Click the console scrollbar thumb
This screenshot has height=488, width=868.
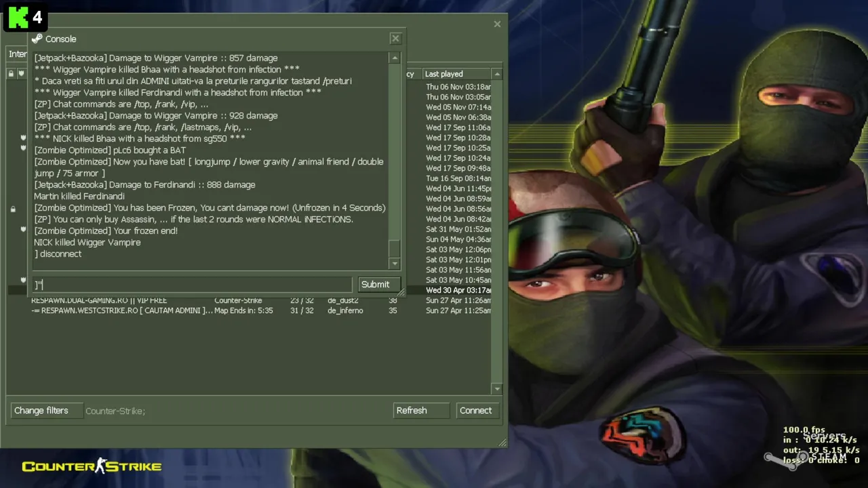[x=394, y=249]
